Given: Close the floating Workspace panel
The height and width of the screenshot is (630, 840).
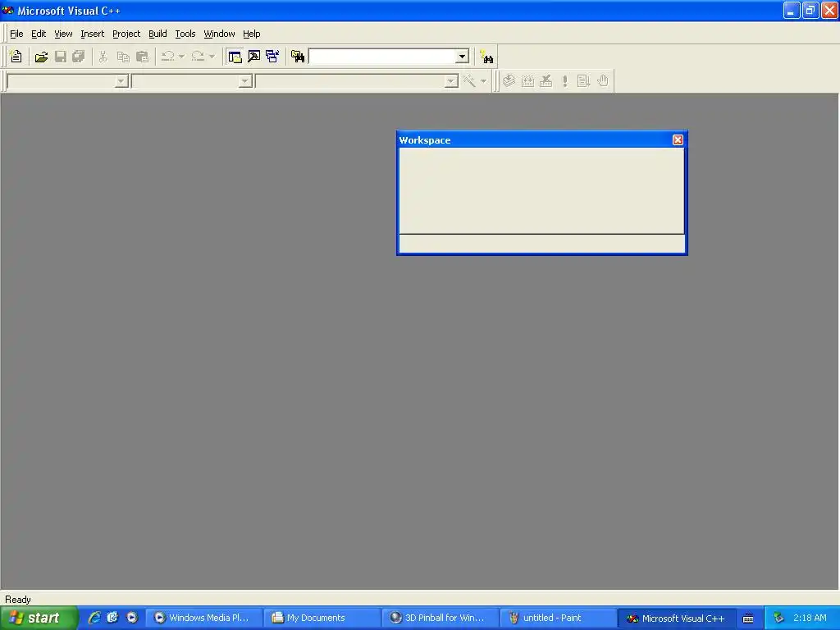Looking at the screenshot, I should (678, 139).
